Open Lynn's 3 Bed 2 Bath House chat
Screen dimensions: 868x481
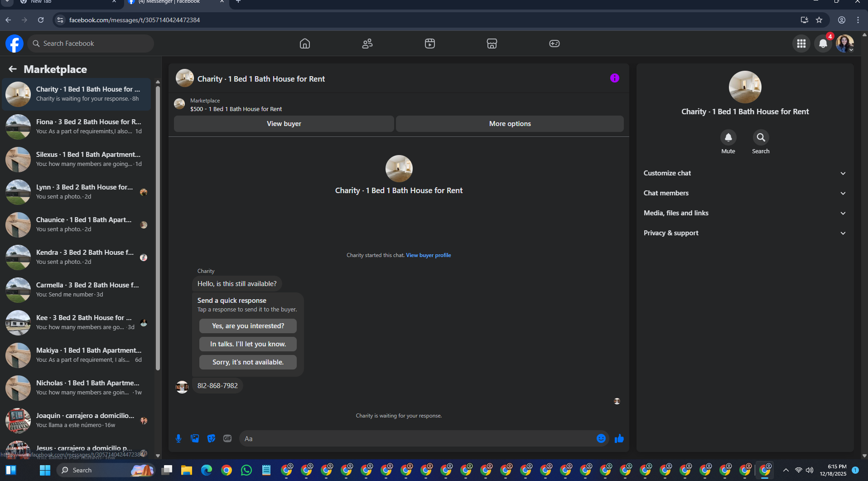click(77, 192)
